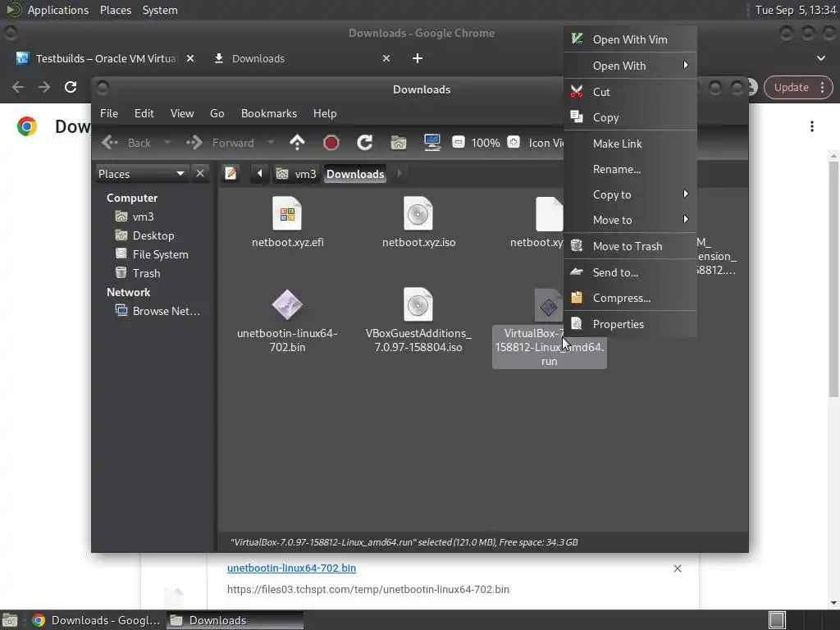840x630 pixels.
Task: Open the Applications menu in top panel
Action: [58, 10]
